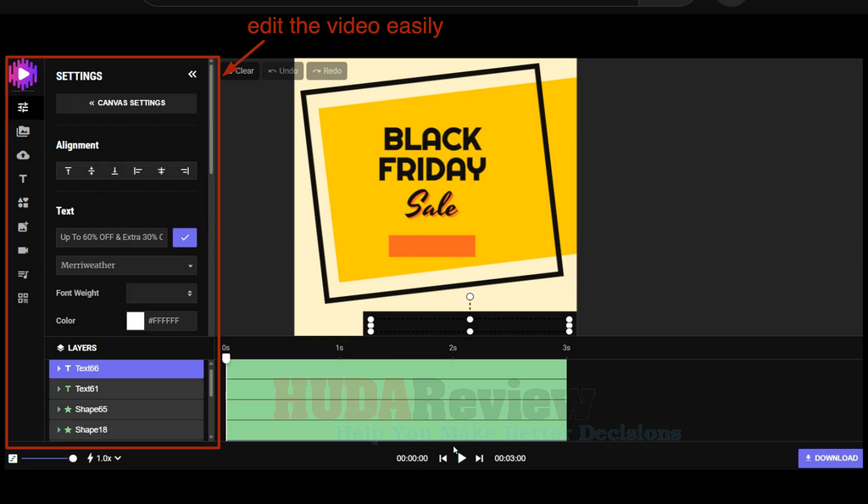Expand the Text66 layer
868x504 pixels.
(61, 368)
